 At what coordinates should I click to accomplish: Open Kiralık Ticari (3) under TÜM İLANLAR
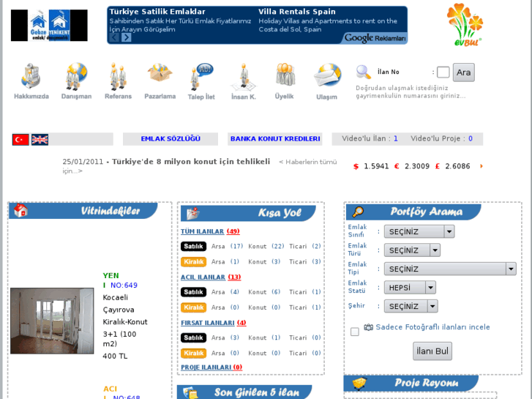[305, 262]
